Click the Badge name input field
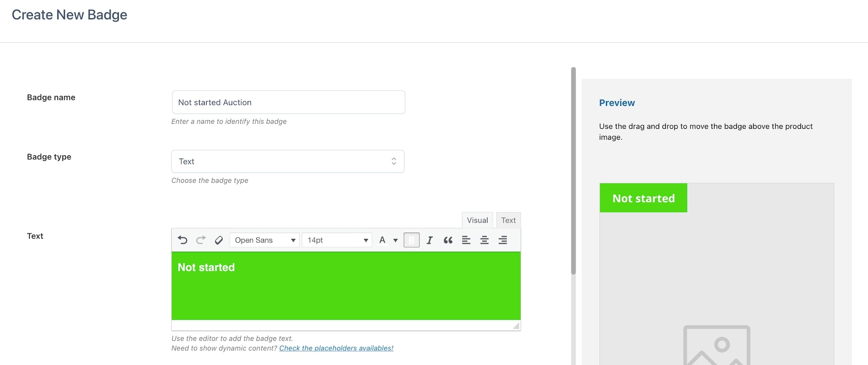 point(288,102)
